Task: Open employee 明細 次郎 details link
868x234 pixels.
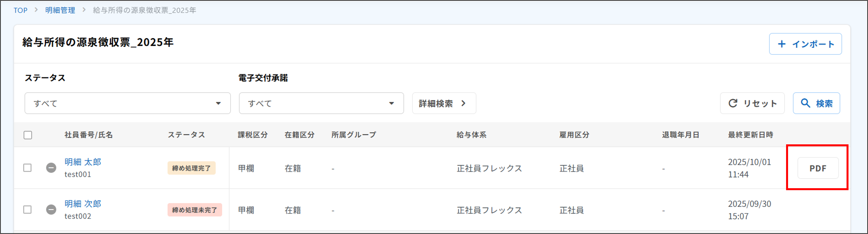Action: coord(83,204)
